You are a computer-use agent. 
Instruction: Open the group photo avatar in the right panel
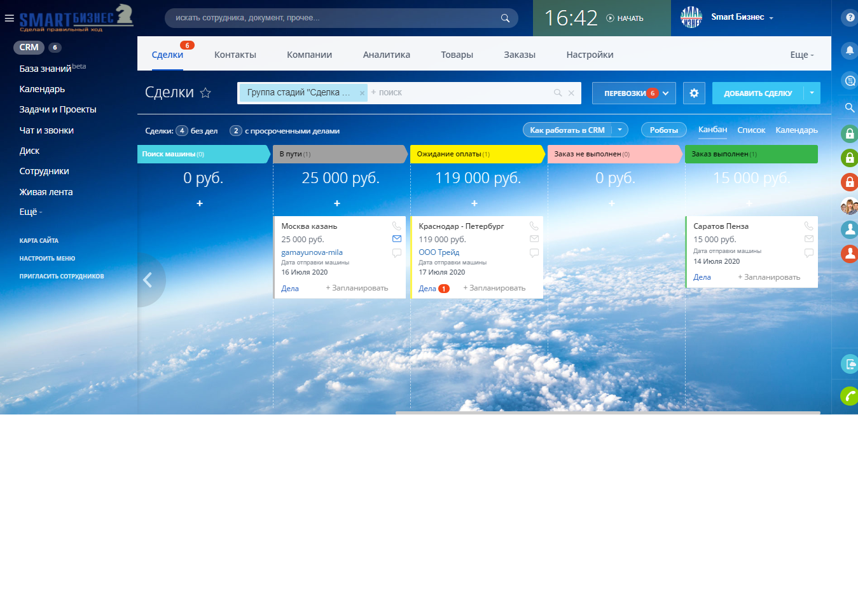click(850, 206)
